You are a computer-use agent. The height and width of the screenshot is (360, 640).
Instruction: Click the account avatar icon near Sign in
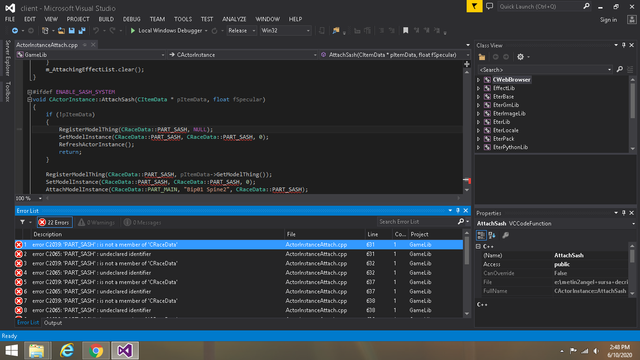tap(632, 20)
